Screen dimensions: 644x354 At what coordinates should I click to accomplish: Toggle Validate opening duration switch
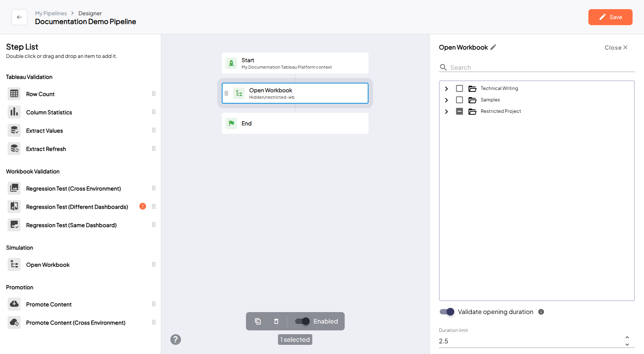coord(447,312)
